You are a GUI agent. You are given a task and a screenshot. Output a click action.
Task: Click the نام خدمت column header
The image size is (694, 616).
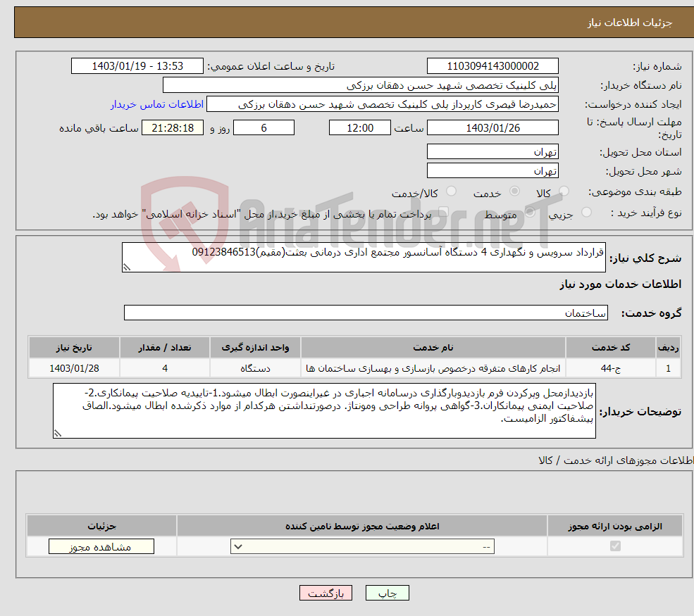(433, 348)
